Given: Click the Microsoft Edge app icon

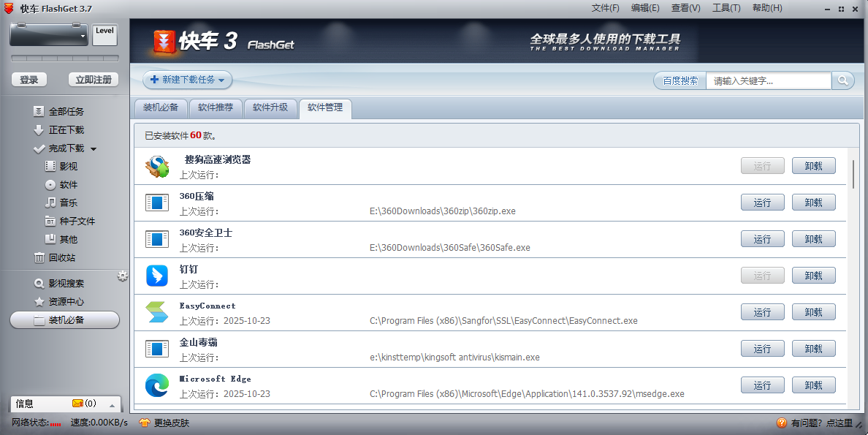Looking at the screenshot, I should 156,385.
